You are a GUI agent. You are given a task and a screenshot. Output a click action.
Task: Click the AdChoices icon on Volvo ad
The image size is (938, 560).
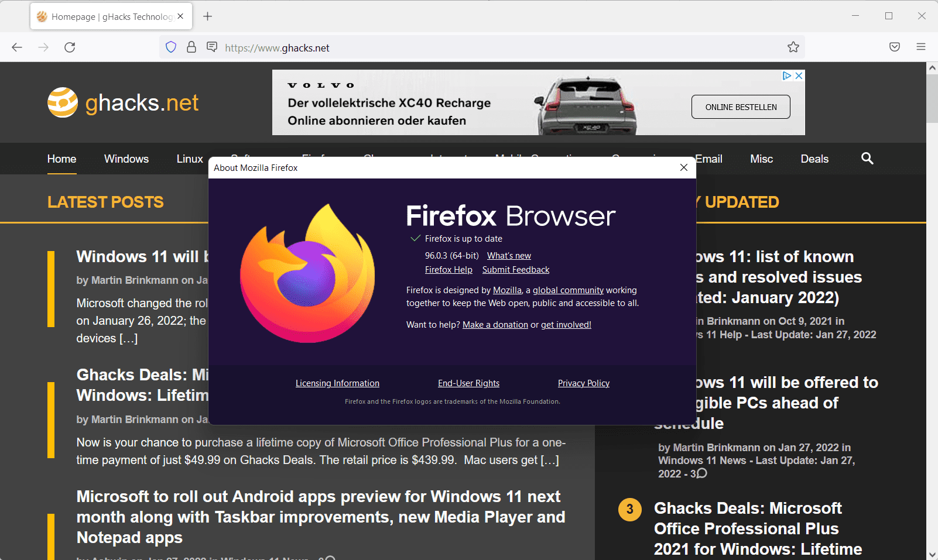click(788, 75)
